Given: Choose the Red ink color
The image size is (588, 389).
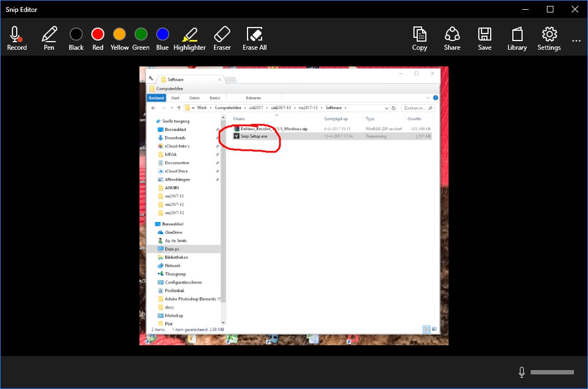Looking at the screenshot, I should (98, 38).
